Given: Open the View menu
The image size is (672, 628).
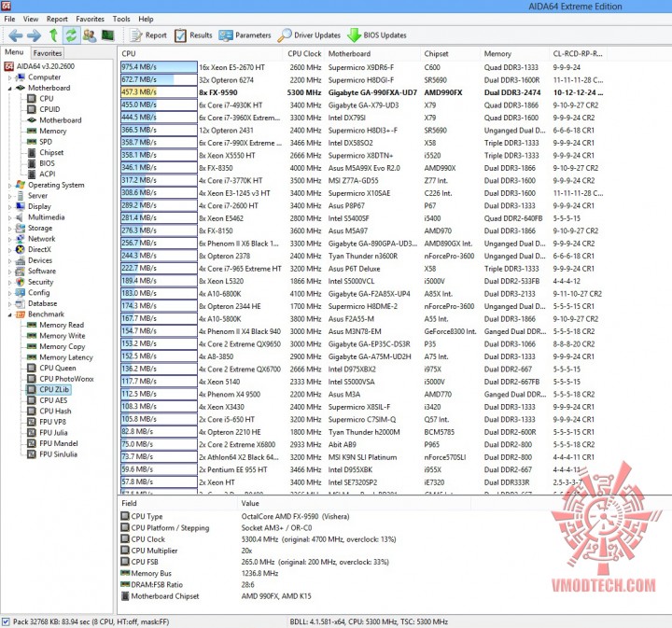Looking at the screenshot, I should point(31,19).
